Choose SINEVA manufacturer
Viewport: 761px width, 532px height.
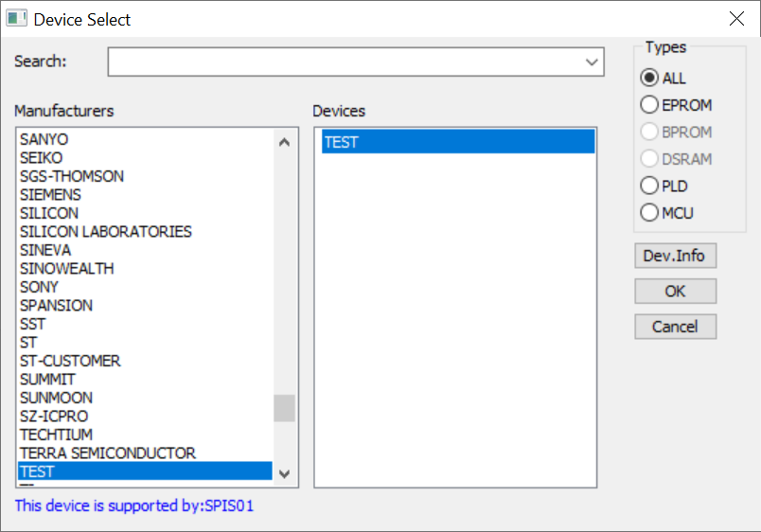click(145, 250)
